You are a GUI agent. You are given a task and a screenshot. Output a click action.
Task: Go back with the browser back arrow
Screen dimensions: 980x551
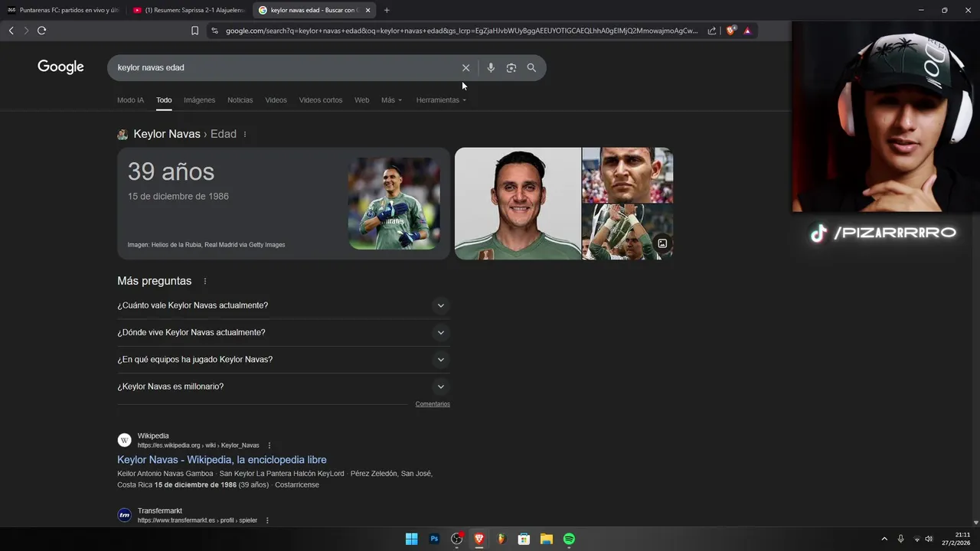coord(11,31)
